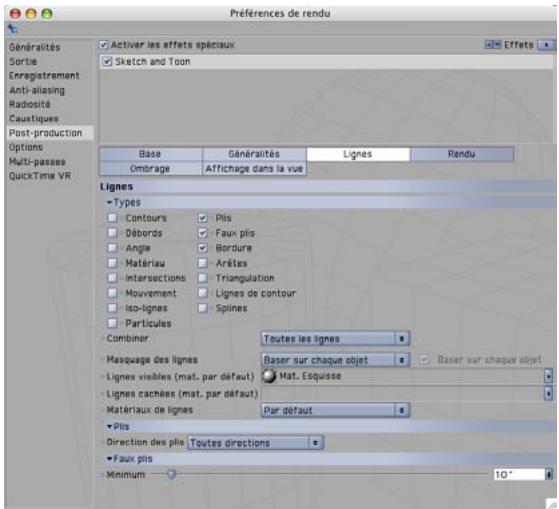559x509 pixels.
Task: Toggle the greyed Baser sur chaque objet checkbox
Action: point(424,359)
